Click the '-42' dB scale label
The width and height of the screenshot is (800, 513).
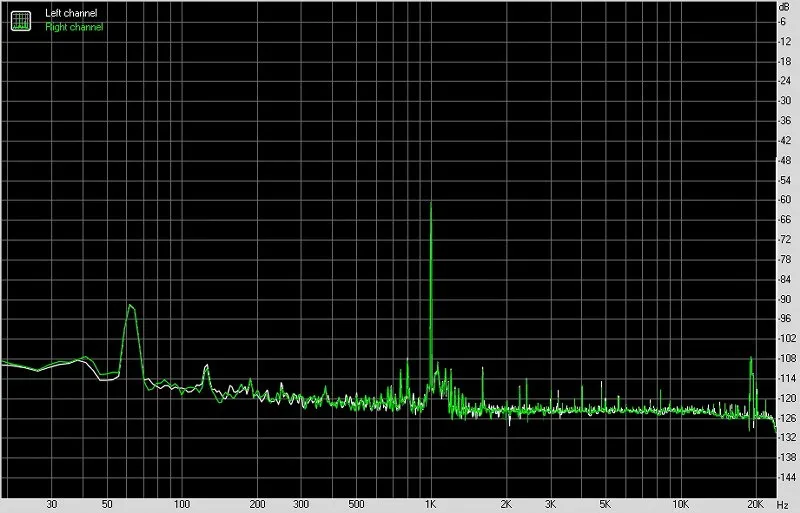pos(784,140)
